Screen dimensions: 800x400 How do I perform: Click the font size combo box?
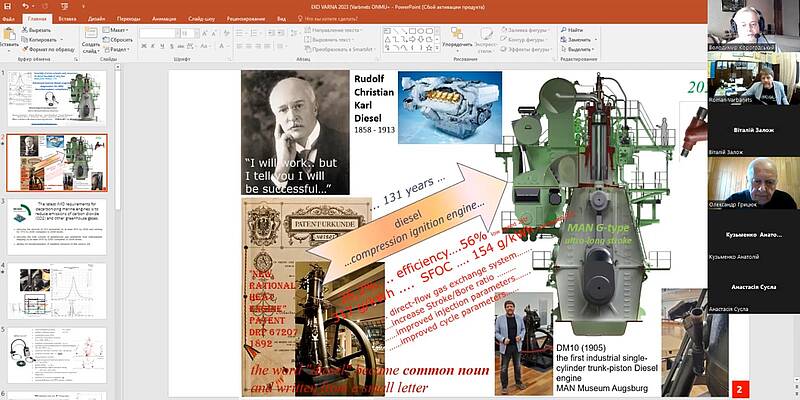pyautogui.click(x=190, y=34)
